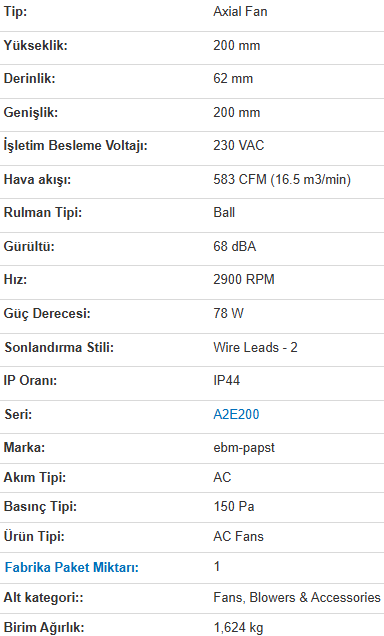384x636 pixels.
Task: Click the 230 VAC voltage value
Action: [x=238, y=145]
